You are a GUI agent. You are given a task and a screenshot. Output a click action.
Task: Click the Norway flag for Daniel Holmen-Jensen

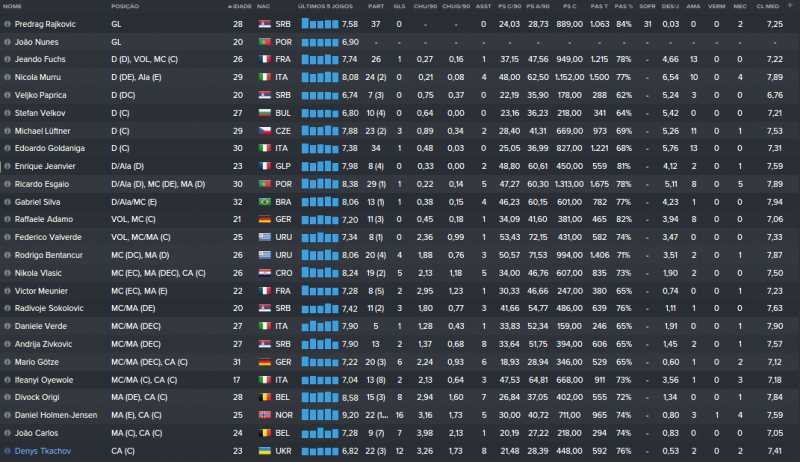(x=265, y=414)
